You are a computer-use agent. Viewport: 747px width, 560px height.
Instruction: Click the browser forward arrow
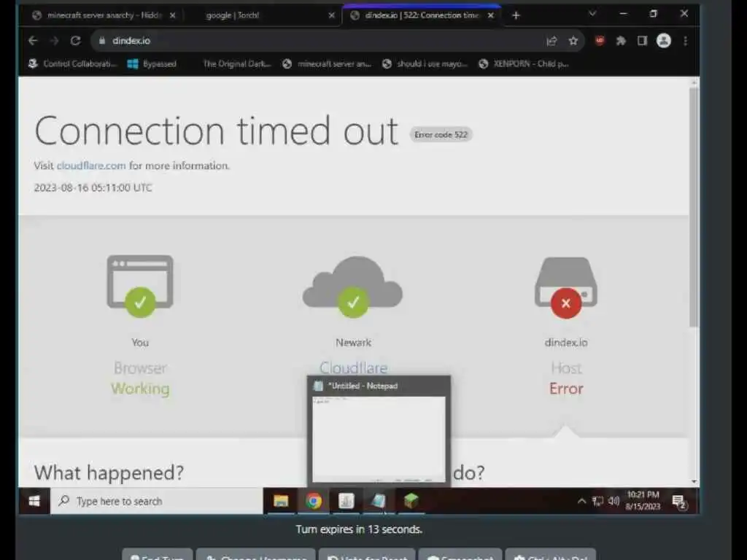coord(54,41)
